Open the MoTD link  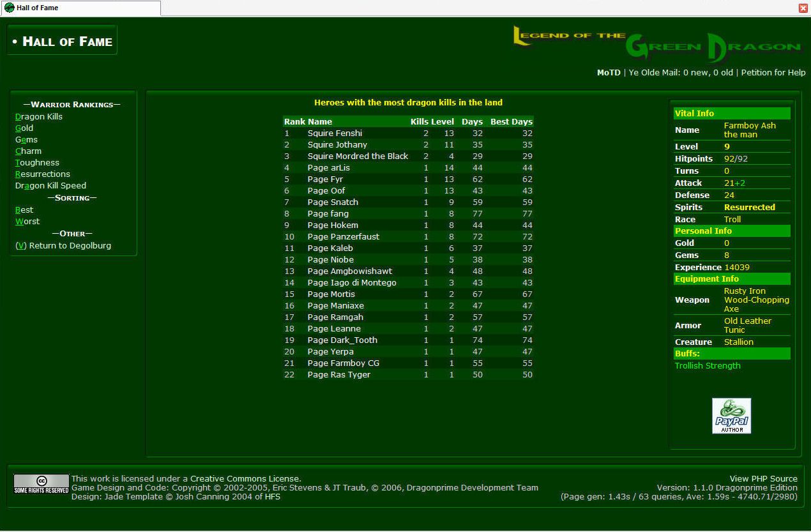608,73
